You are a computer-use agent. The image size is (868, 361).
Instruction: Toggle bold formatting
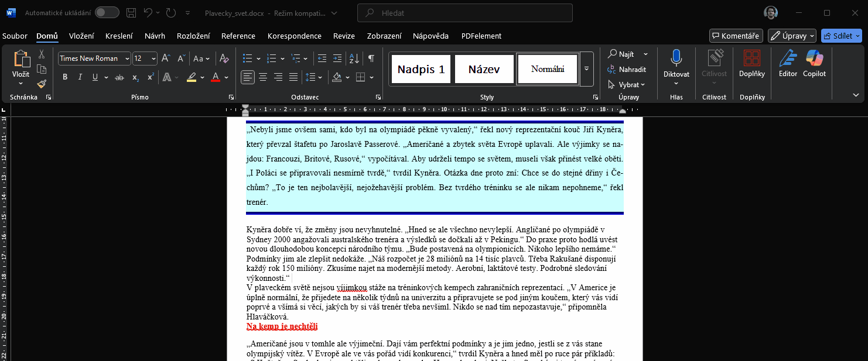(x=65, y=77)
